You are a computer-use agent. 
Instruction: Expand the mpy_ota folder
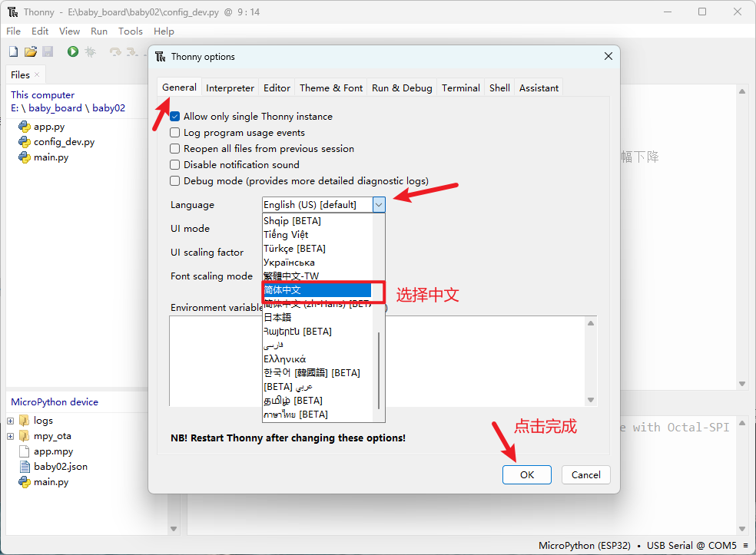pos(10,437)
